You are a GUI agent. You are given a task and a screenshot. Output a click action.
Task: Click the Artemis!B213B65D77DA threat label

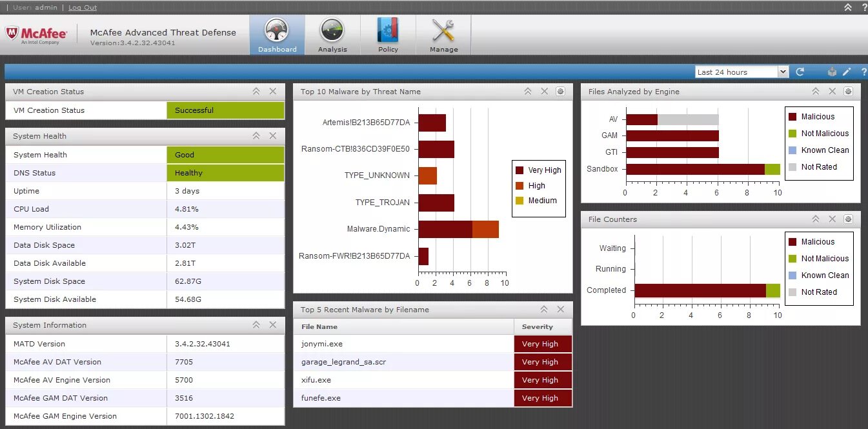click(x=366, y=122)
